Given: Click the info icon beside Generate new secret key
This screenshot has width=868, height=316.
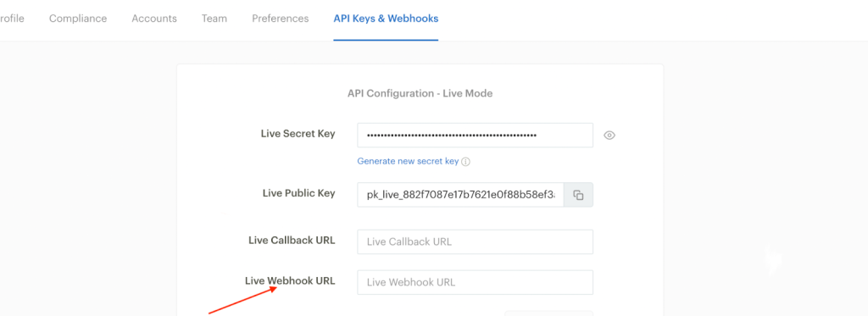Looking at the screenshot, I should (465, 162).
